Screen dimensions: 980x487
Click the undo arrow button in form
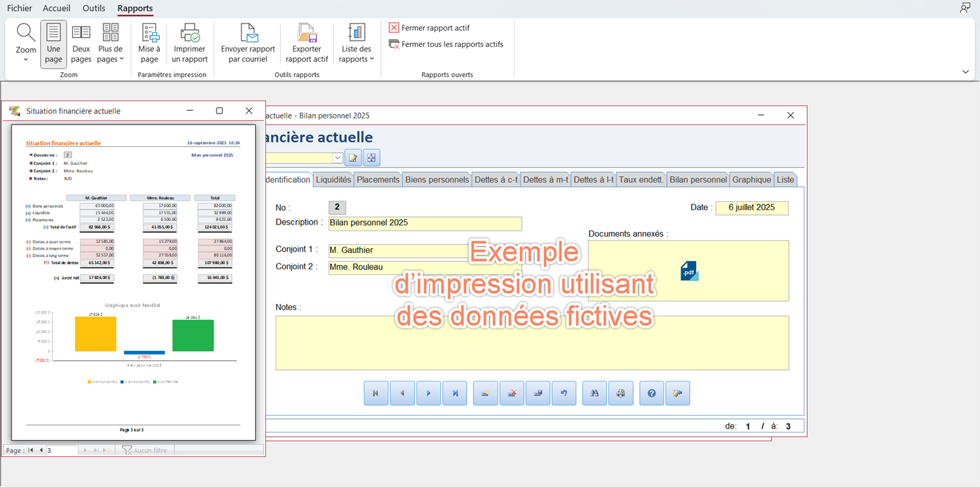[563, 393]
